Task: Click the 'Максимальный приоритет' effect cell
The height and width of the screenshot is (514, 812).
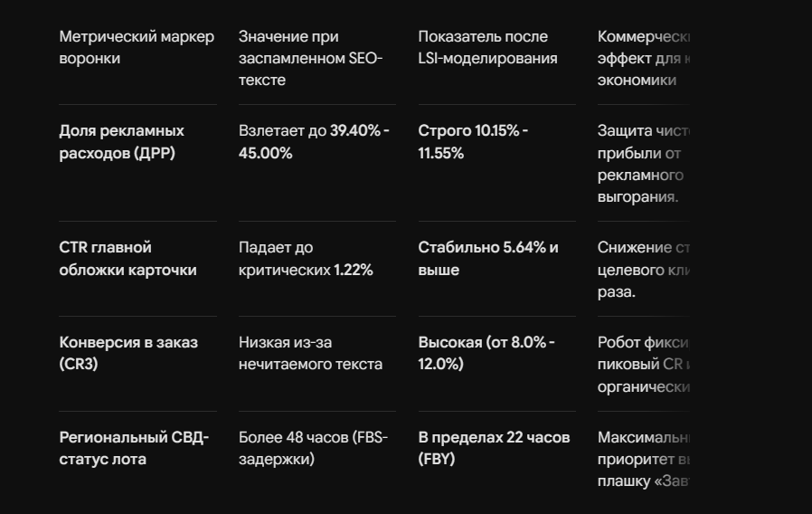Action: click(643, 459)
